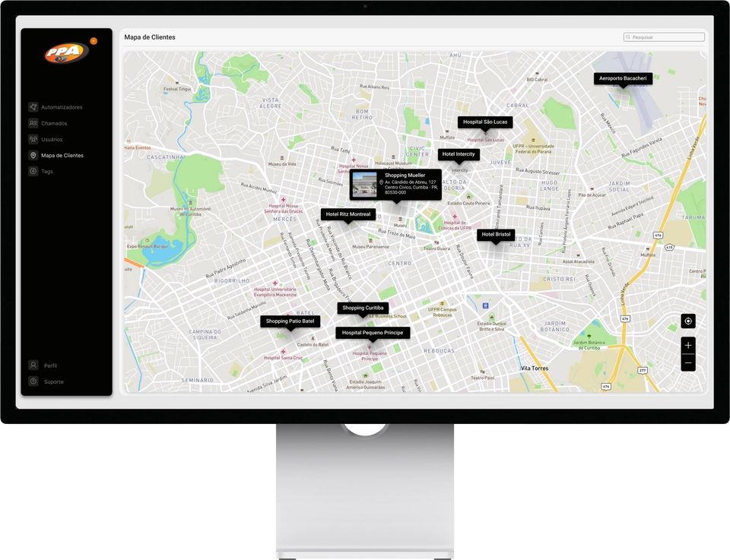Click the Hospital Santa Cruz map label
Viewport: 730px width, 560px height.
point(283,358)
